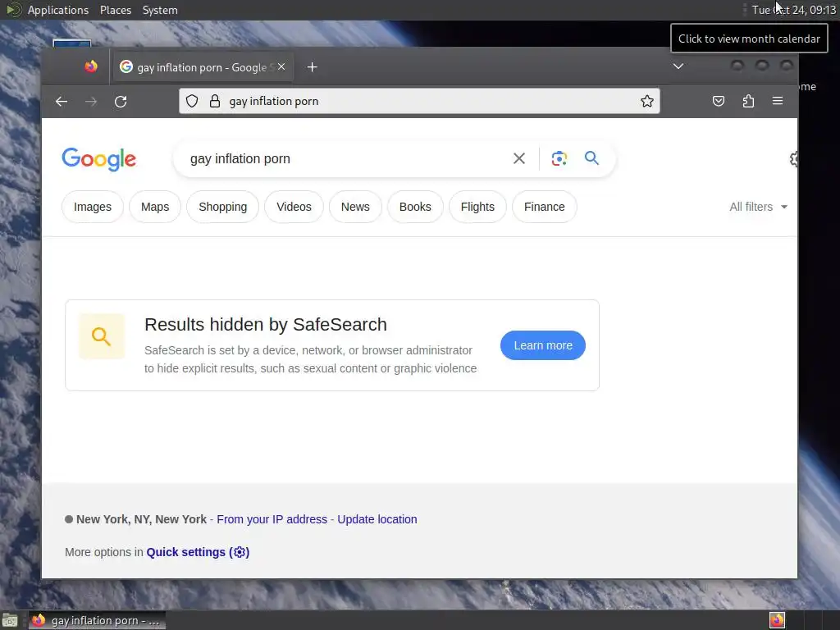Viewport: 840px width, 630px height.
Task: Search by image with Google Lens icon
Action: tap(559, 158)
